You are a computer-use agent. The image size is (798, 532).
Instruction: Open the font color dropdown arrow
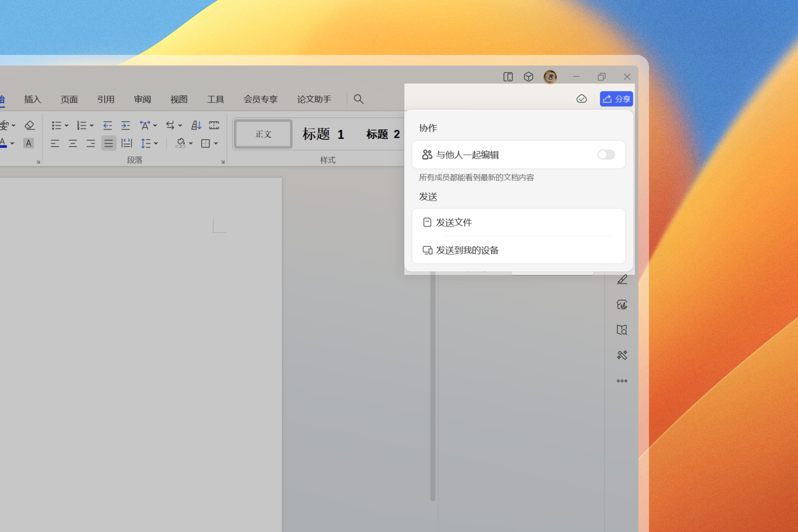(x=12, y=143)
